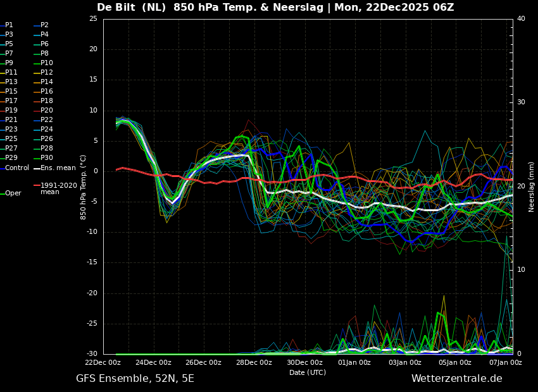Click the 850 hPa Temp. (°C) axis title
This screenshot has height=392, width=538.
(83, 187)
